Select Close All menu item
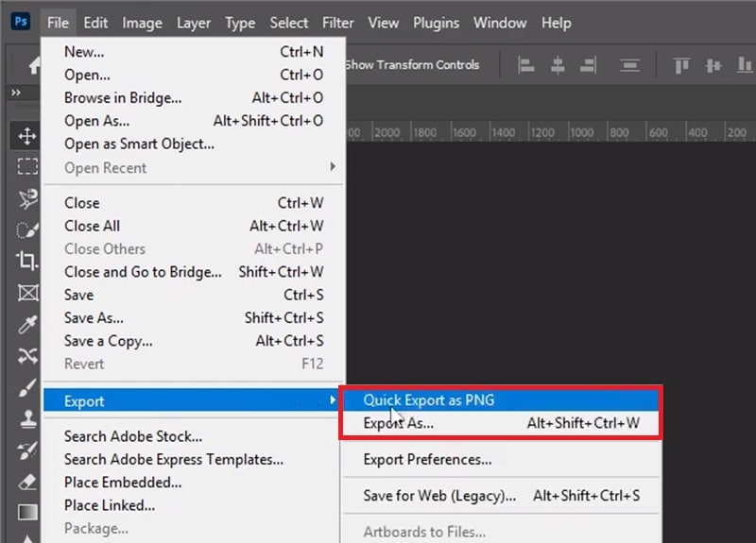Viewport: 756px width, 543px height. pyautogui.click(x=194, y=226)
